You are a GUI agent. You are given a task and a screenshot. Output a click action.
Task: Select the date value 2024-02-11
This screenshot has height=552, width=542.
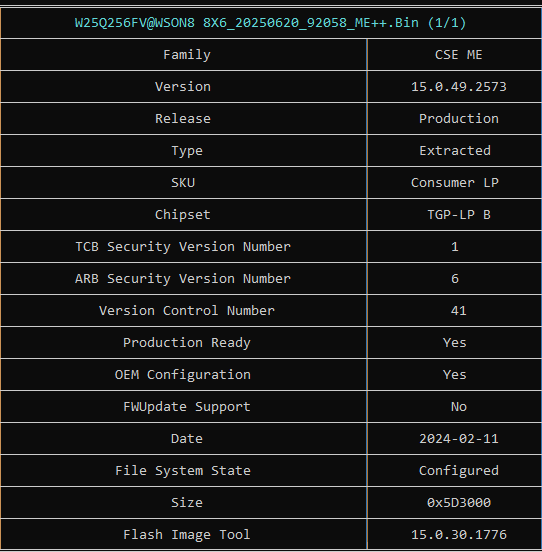coord(459,439)
